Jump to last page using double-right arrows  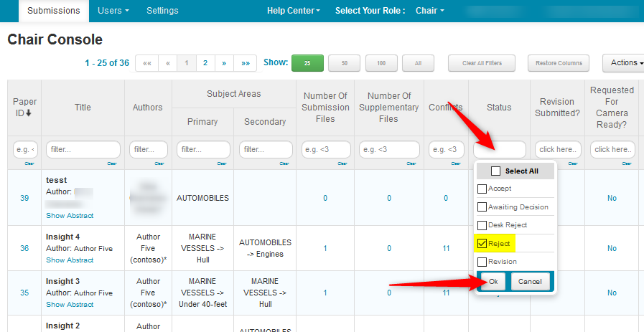[x=245, y=63]
